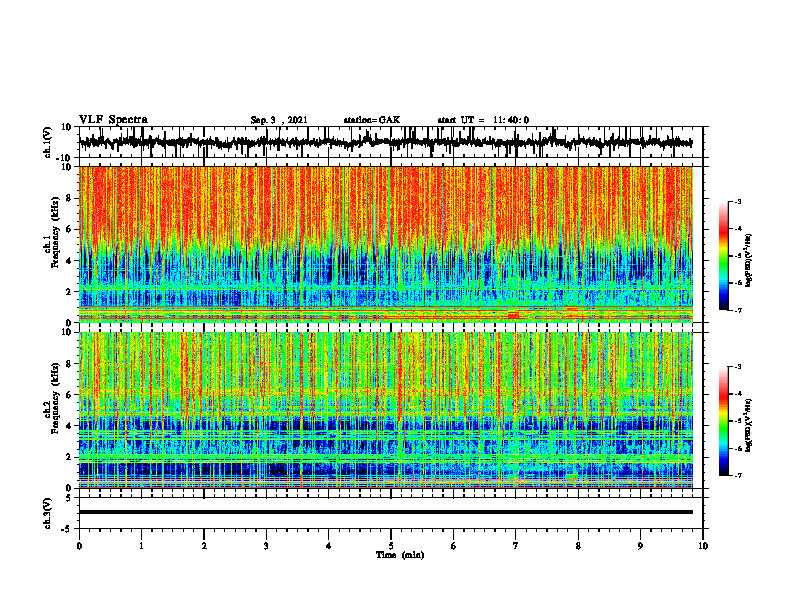Click the ch.2 spectrogram panel
The width and height of the screenshot is (792, 612).
(x=385, y=410)
